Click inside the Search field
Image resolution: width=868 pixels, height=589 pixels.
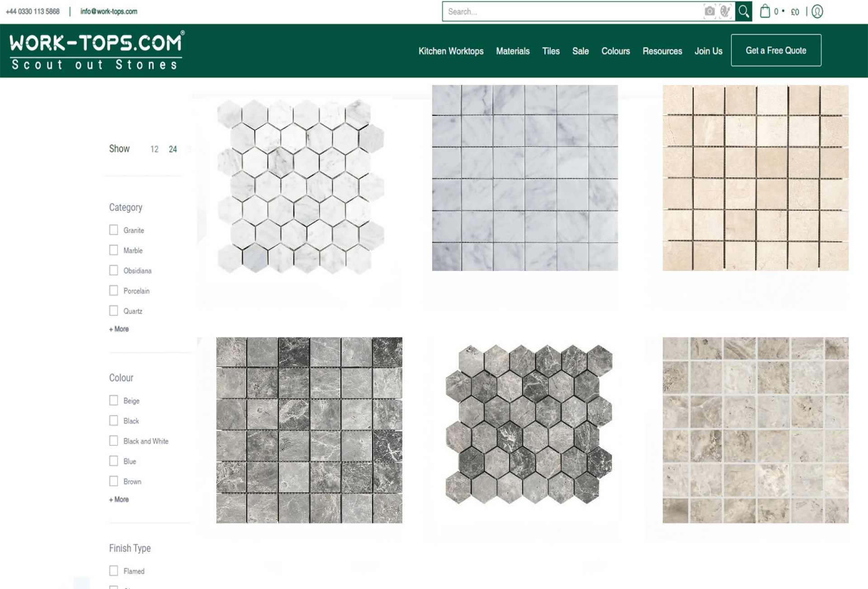tap(542, 11)
